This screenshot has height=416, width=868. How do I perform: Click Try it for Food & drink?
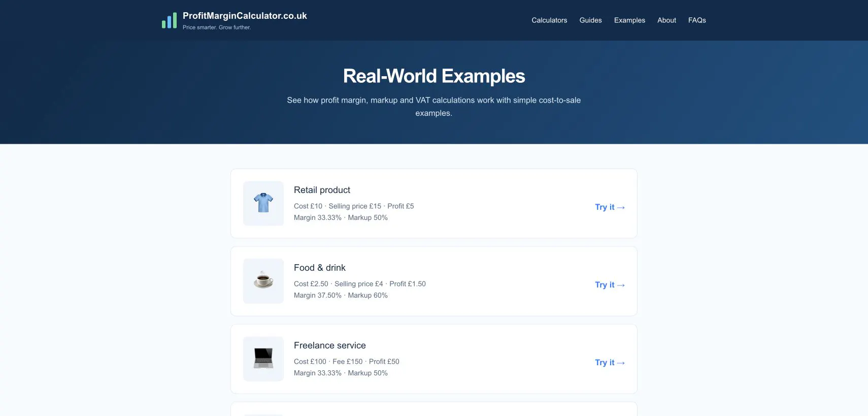610,284
